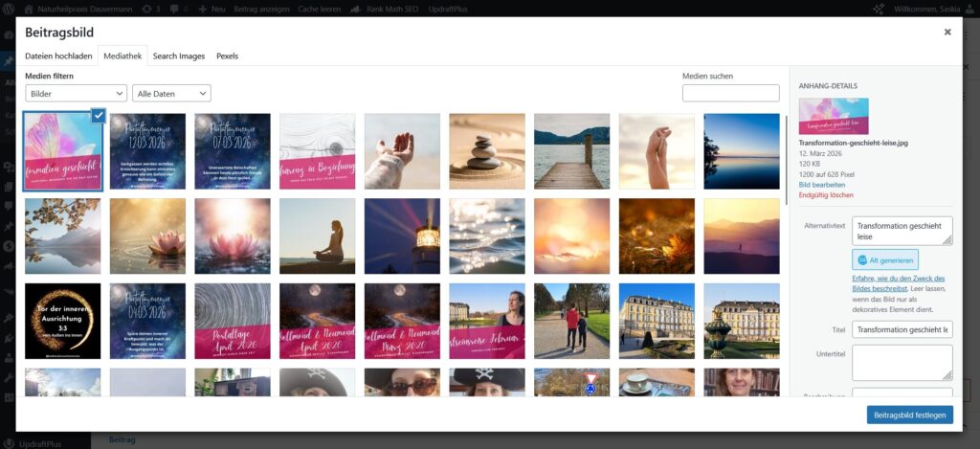980x449 pixels.
Task: Switch to the Dateien hochladen tab
Action: [x=58, y=56]
